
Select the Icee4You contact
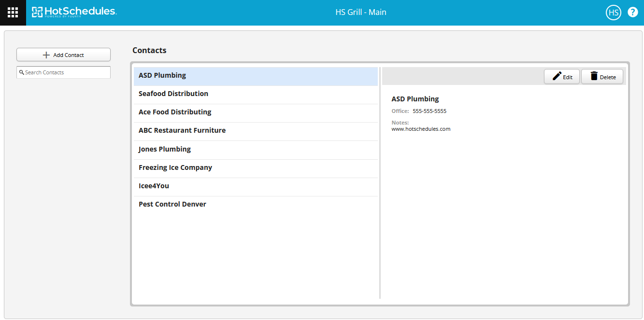(x=256, y=187)
